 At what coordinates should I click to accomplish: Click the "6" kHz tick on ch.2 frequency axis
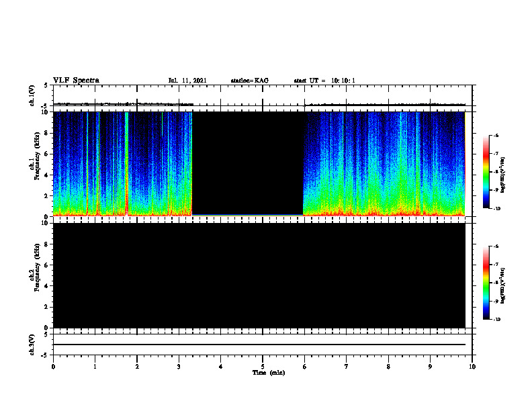[x=46, y=265]
